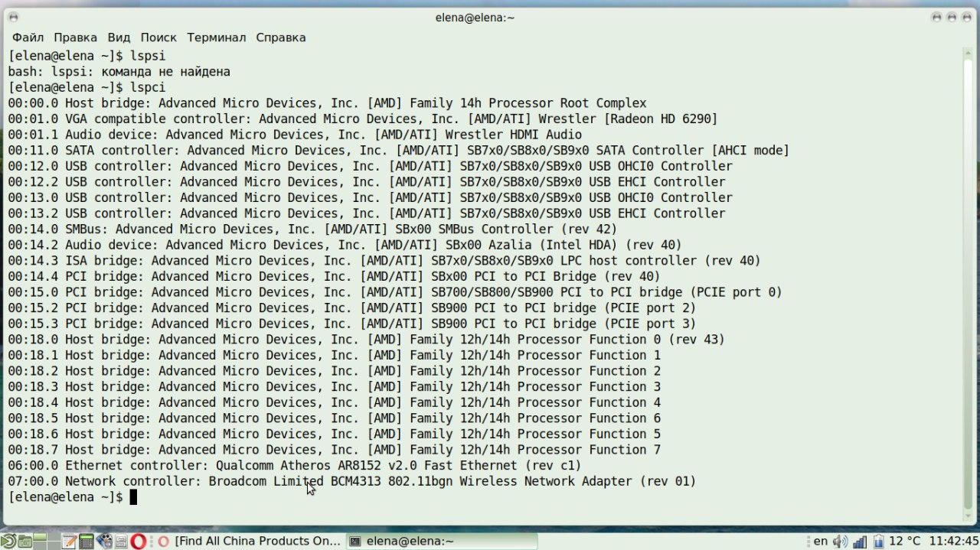Click the 00:13.0 USB OHCI0 Controller line
Screen dimensions: 980x550
pos(370,197)
